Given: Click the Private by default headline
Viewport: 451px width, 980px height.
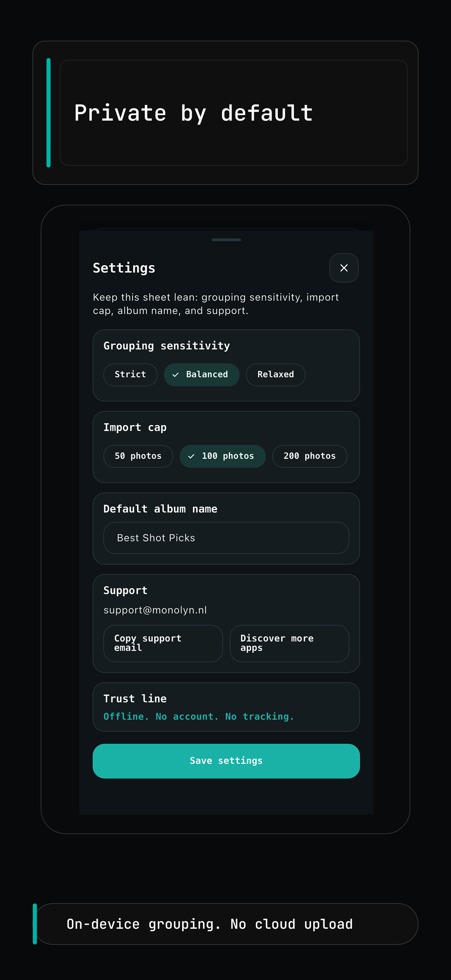Looking at the screenshot, I should point(194,113).
